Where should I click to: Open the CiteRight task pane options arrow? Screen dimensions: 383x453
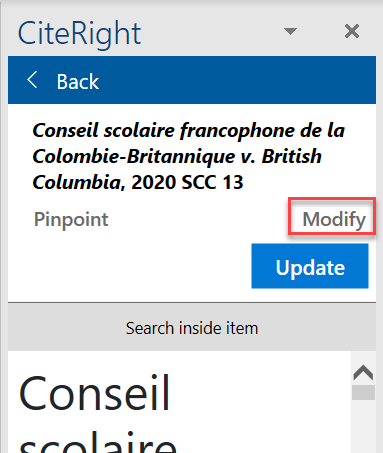tap(290, 31)
